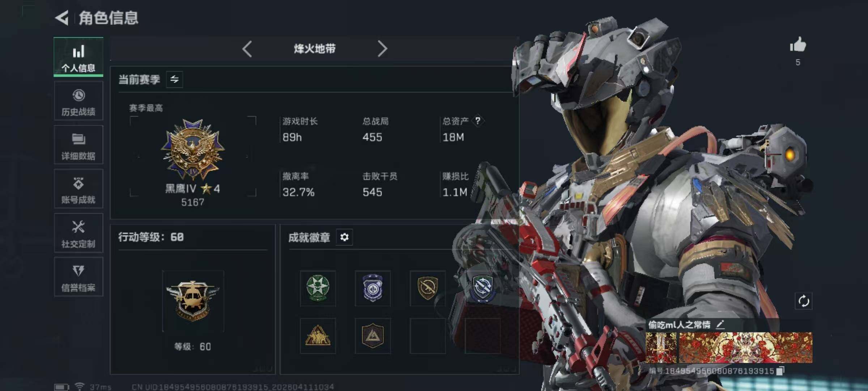
Task: Open the 信誉档案 section
Action: (x=78, y=277)
